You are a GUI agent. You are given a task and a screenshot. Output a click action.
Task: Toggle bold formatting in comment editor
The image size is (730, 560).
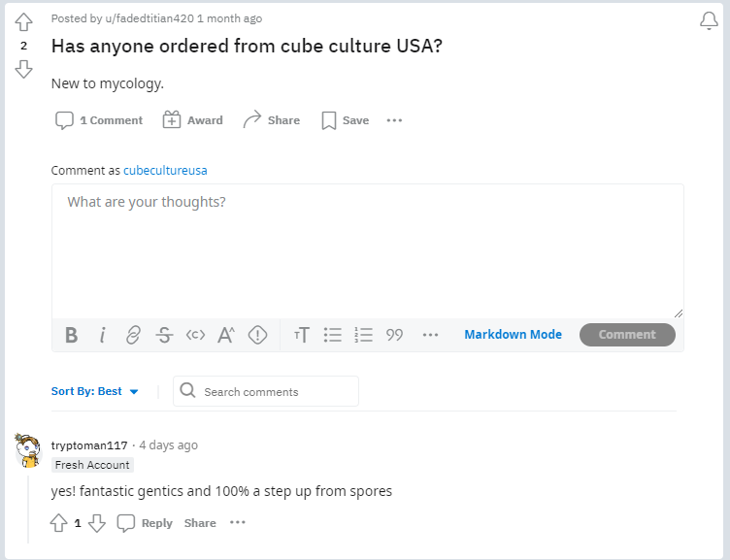pos(71,335)
